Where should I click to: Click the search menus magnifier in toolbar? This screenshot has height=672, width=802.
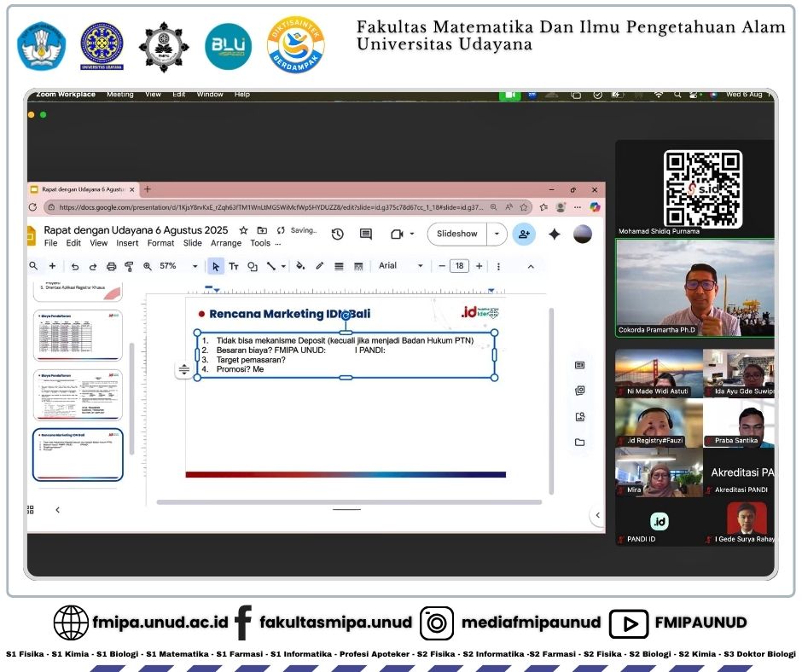click(33, 266)
